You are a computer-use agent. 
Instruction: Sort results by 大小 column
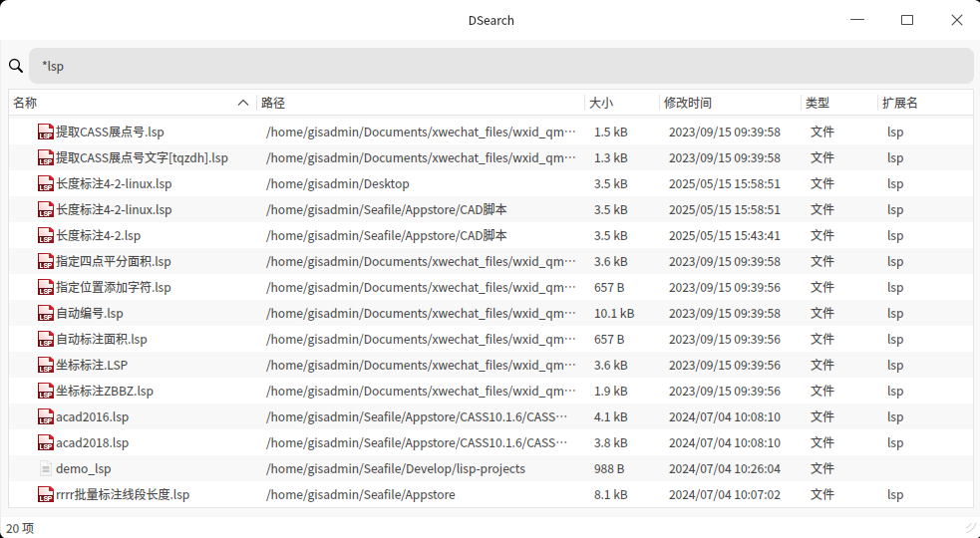coord(600,103)
